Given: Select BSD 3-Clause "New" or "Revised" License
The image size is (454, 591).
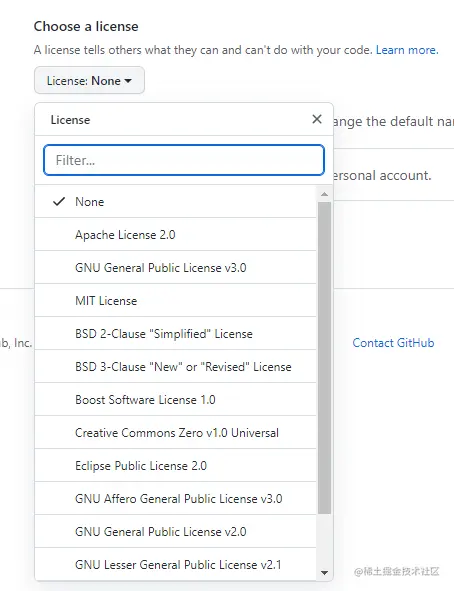Looking at the screenshot, I should point(176,366).
